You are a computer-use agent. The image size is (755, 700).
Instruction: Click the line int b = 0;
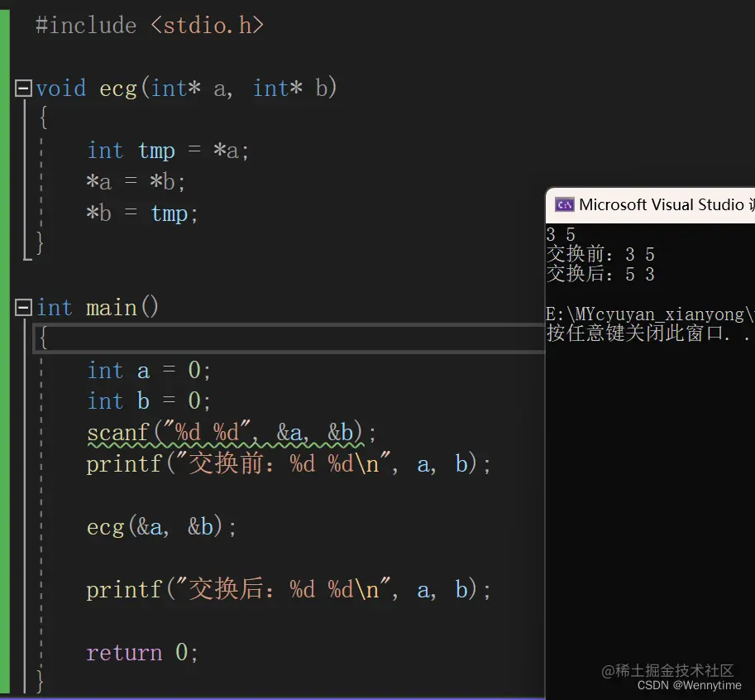point(149,400)
